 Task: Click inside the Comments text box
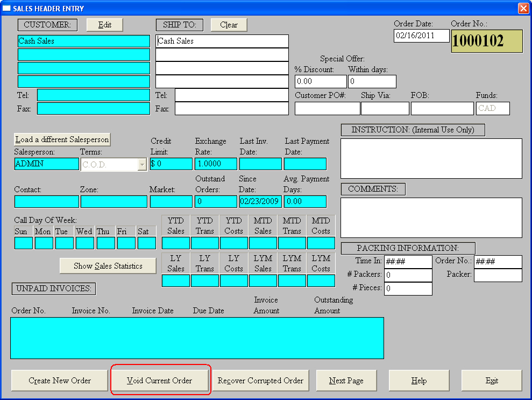click(x=431, y=217)
